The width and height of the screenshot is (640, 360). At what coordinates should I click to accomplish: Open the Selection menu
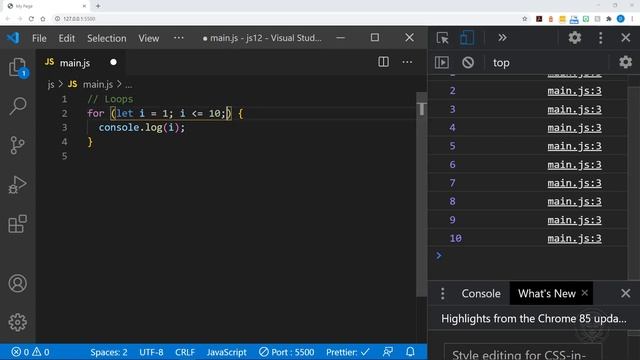tap(107, 38)
